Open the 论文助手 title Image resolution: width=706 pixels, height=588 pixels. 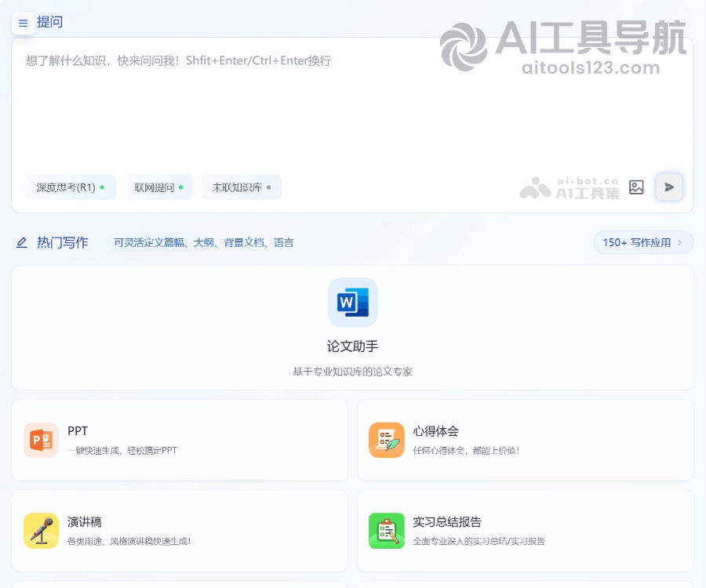coord(352,346)
